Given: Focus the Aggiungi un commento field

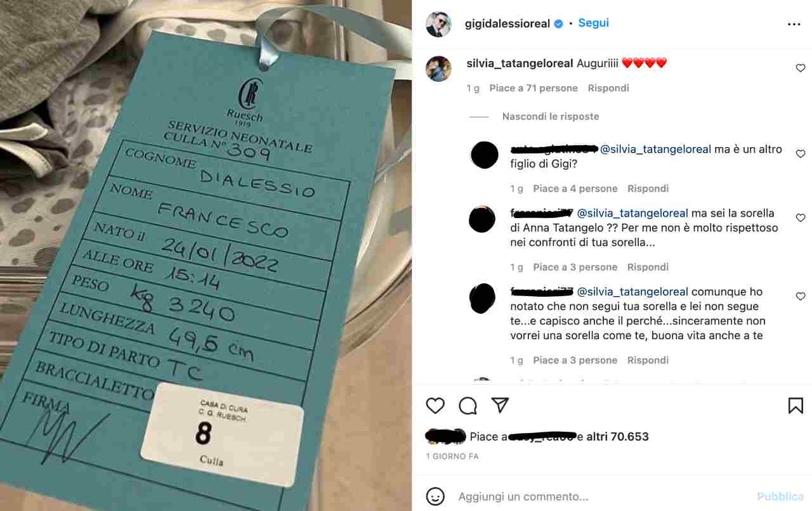Looking at the screenshot, I should click(603, 496).
